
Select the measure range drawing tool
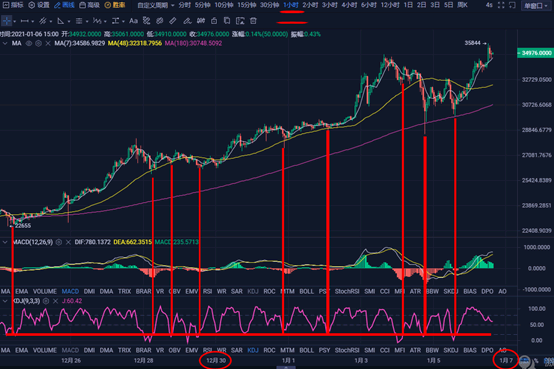point(115,21)
